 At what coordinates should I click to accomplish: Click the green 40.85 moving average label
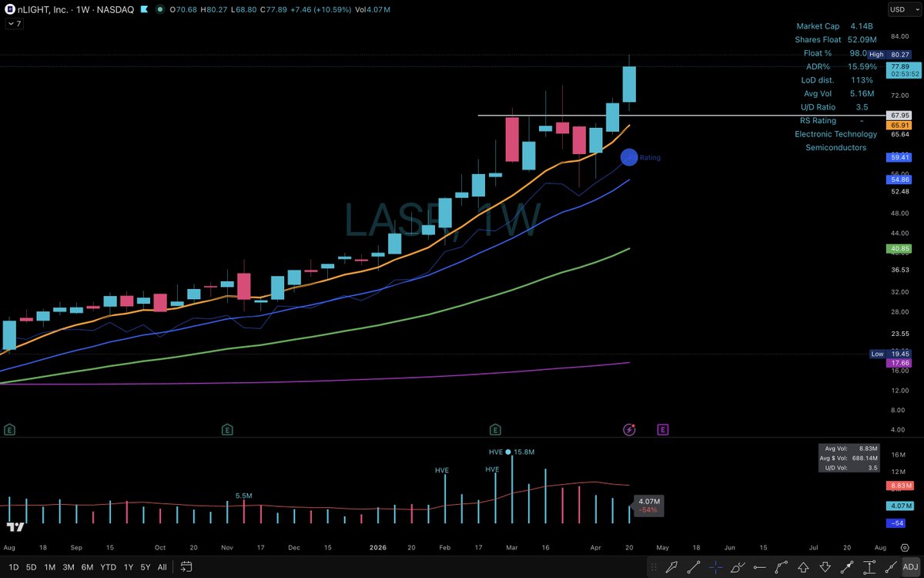point(900,249)
